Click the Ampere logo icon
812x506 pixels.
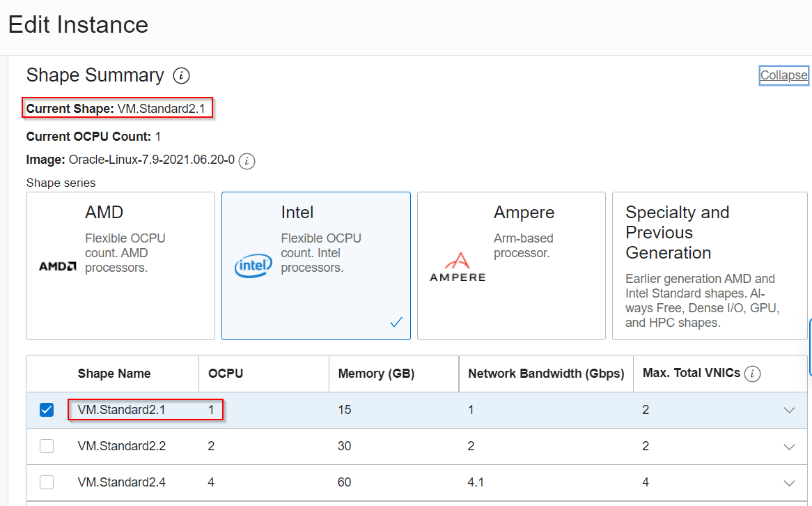coord(458,267)
